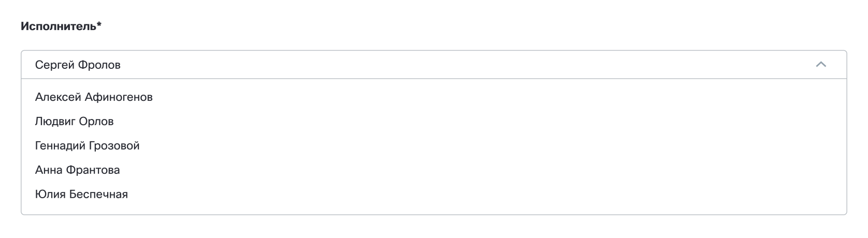Choose Юлия Беспечная in the list

pos(81,195)
